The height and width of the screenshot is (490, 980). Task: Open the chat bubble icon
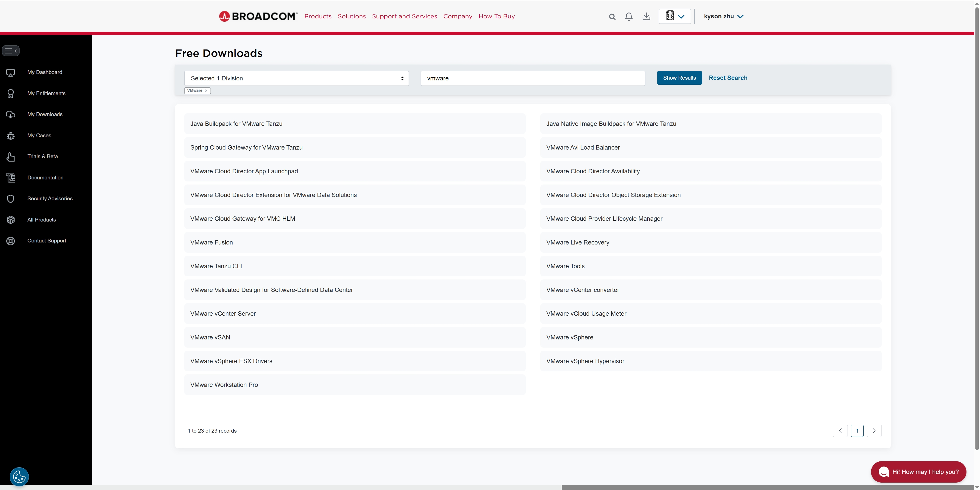click(883, 472)
